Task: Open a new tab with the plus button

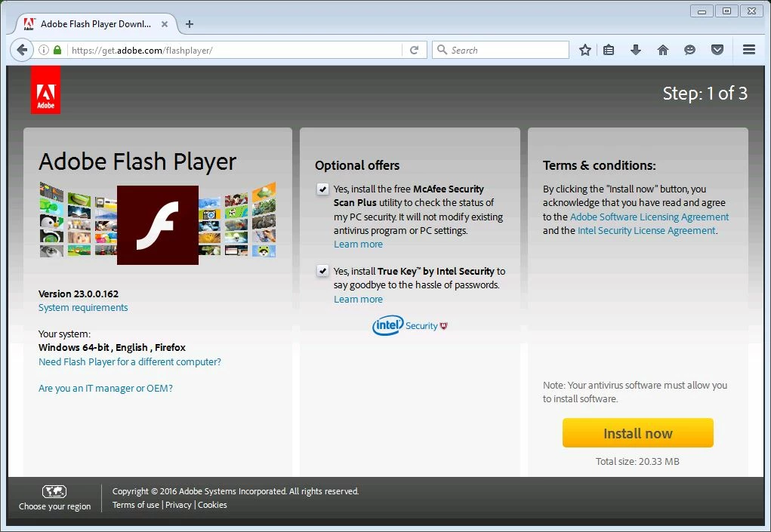Action: pyautogui.click(x=190, y=24)
